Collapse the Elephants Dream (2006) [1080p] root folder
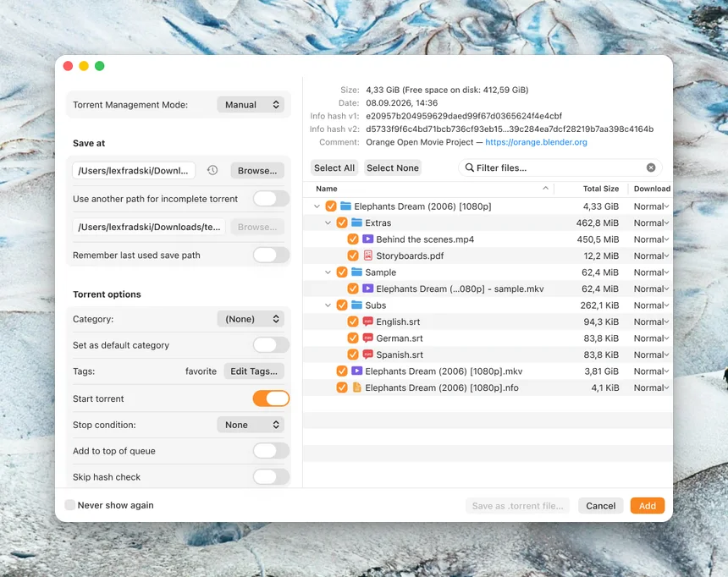This screenshot has width=728, height=577. pyautogui.click(x=317, y=206)
